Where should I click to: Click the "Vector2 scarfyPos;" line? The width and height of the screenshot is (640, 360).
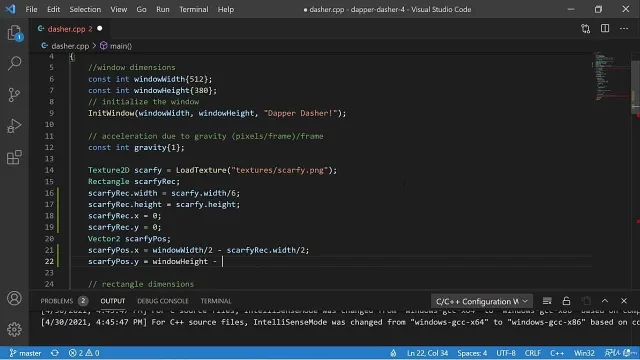[129, 239]
